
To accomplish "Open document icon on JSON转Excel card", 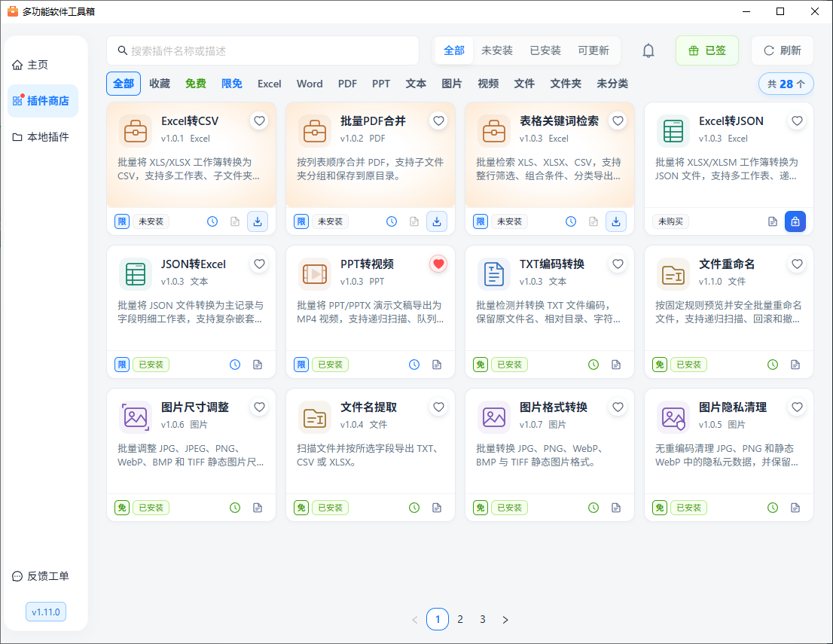I will click(258, 365).
